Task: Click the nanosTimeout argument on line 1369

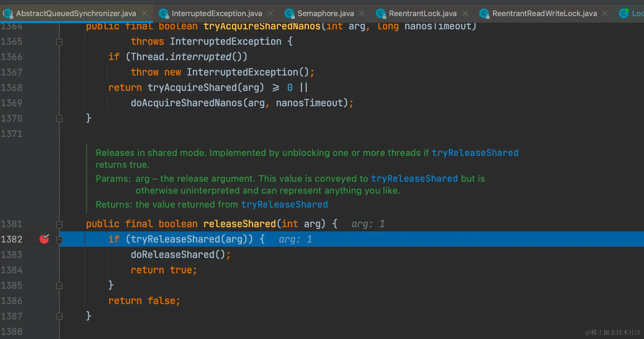Action: (309, 103)
